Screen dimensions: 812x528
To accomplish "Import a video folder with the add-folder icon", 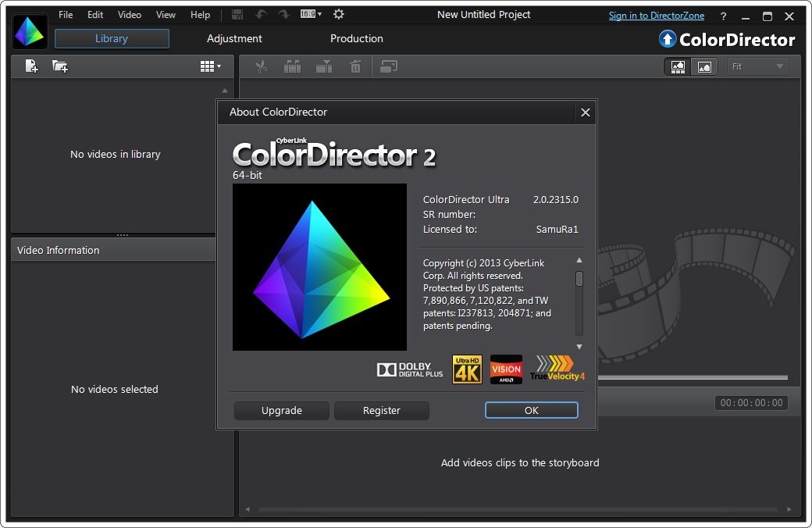I will tap(60, 66).
